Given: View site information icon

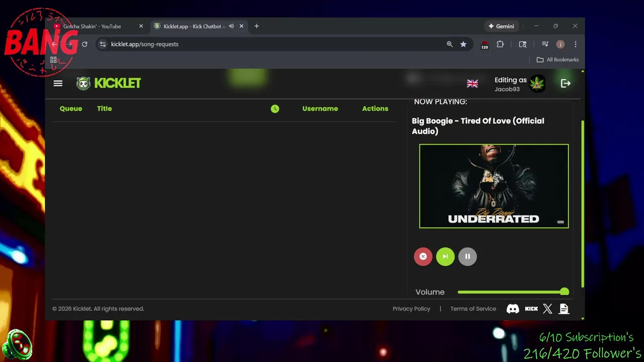Looking at the screenshot, I should (103, 44).
